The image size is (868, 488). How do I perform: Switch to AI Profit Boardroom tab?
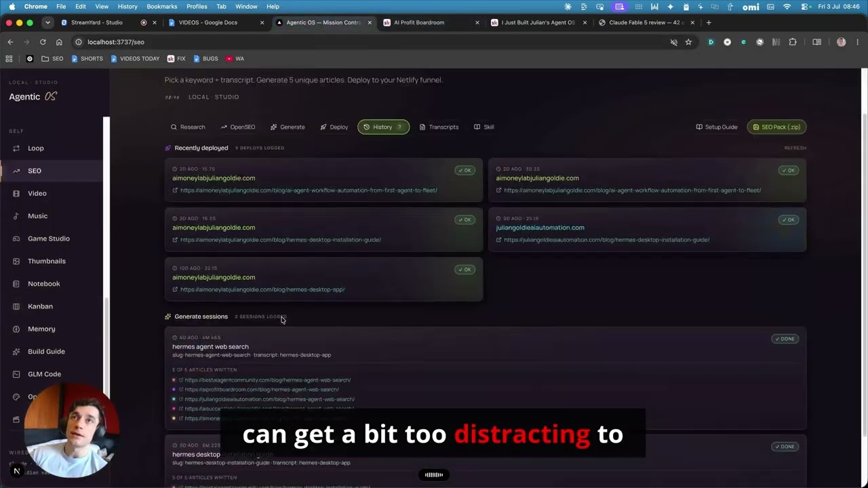point(419,22)
